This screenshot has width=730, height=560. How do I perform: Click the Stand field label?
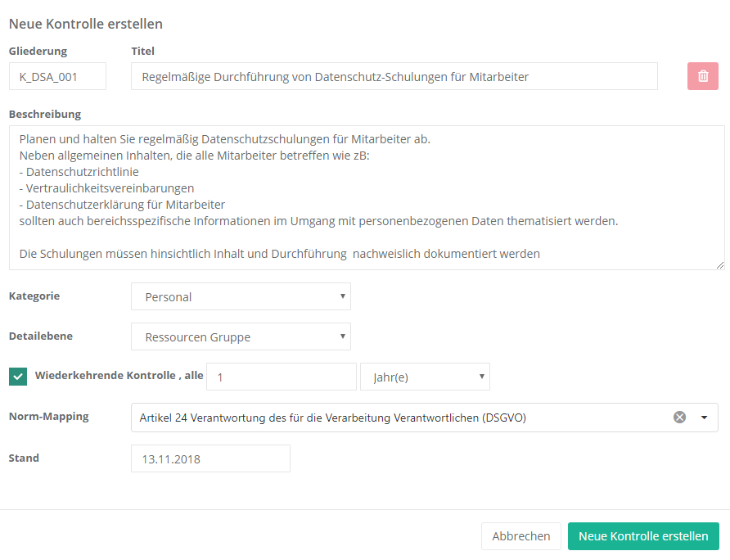pos(24,458)
